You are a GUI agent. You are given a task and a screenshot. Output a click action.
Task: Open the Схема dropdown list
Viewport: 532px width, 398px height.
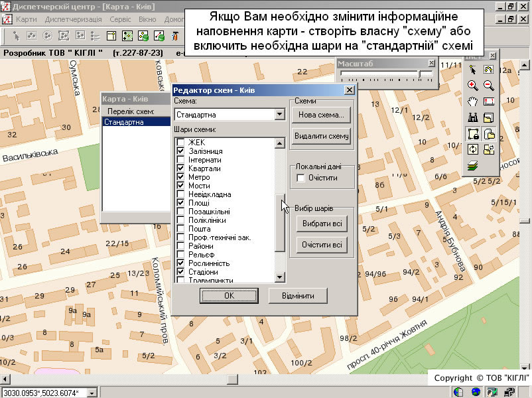point(279,114)
